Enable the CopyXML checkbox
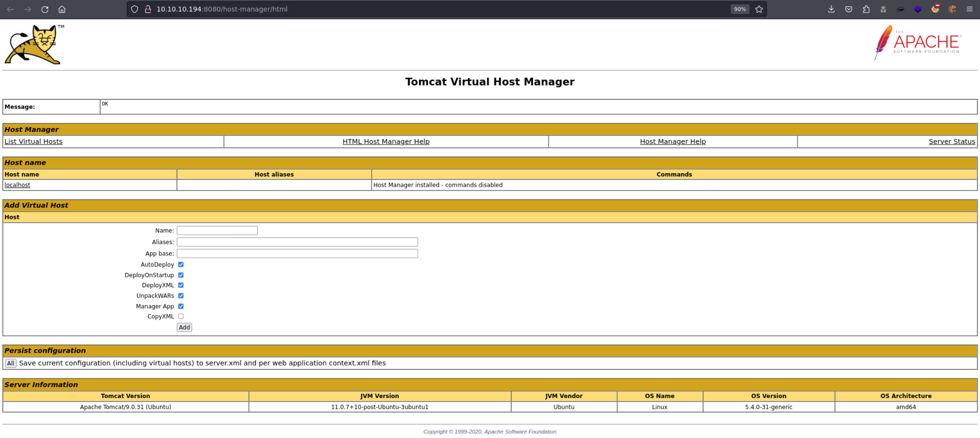Screen dimensions: 980x438 181,316
